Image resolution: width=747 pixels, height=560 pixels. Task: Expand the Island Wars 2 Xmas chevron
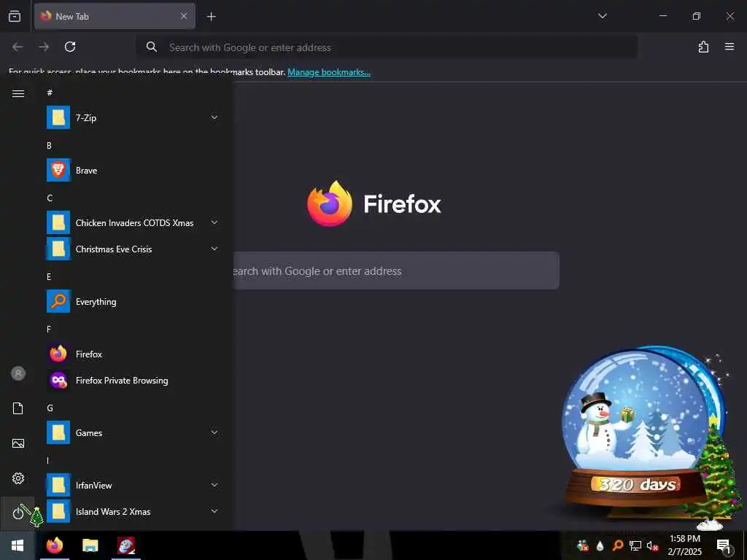pos(214,511)
